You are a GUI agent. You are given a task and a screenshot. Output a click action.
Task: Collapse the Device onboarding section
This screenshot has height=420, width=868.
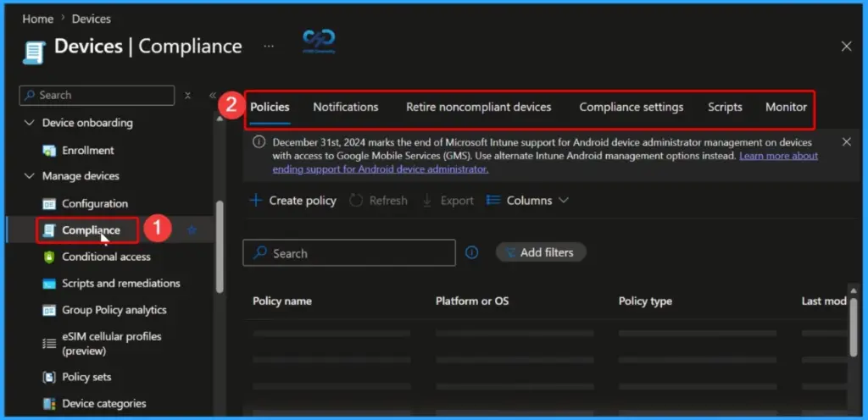pyautogui.click(x=30, y=123)
